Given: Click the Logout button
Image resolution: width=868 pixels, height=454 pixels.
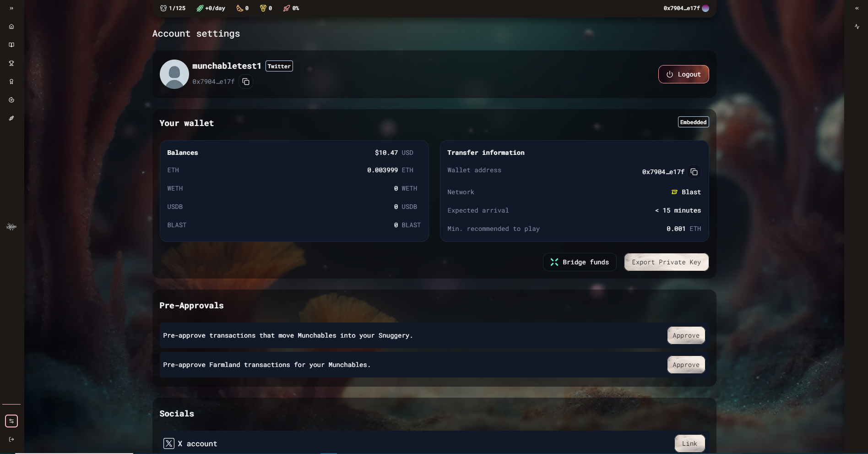Looking at the screenshot, I should tap(684, 74).
